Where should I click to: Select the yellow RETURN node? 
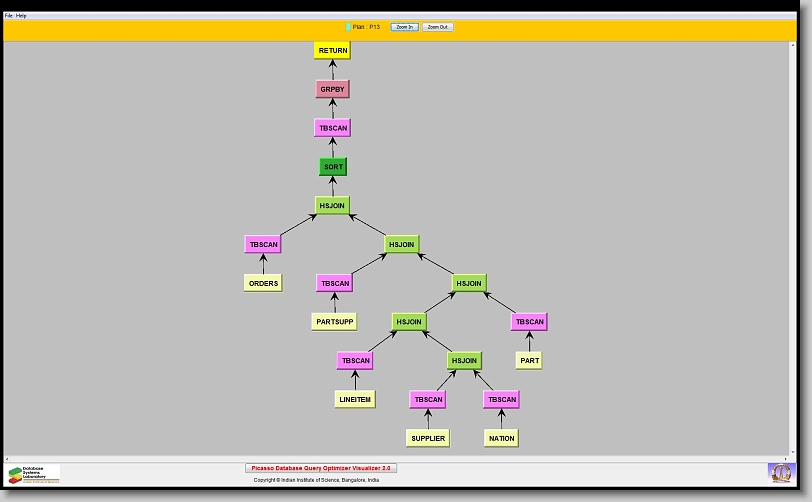click(x=332, y=50)
